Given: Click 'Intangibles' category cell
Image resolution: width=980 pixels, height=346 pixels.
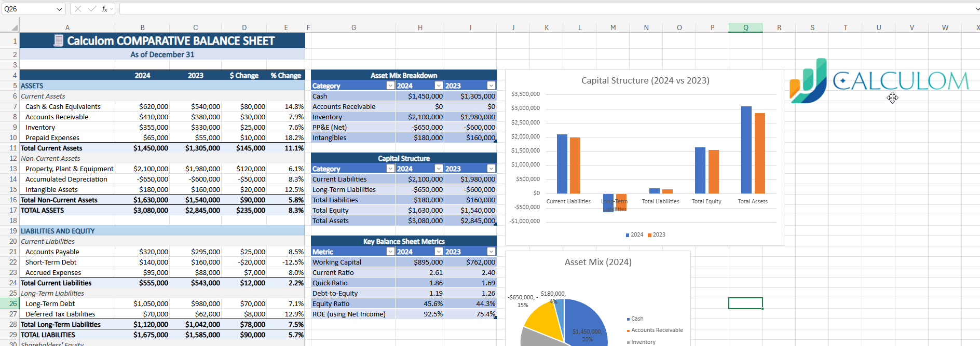Looking at the screenshot, I should (353, 137).
